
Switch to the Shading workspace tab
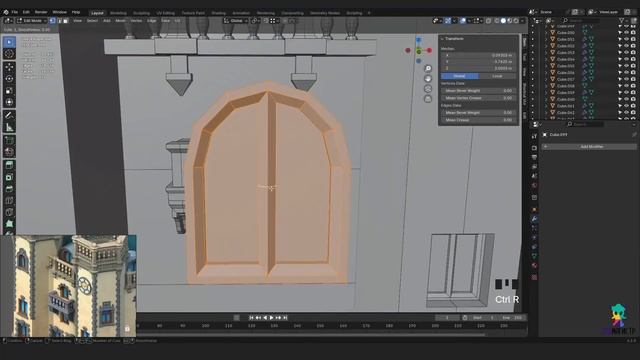[218, 13]
